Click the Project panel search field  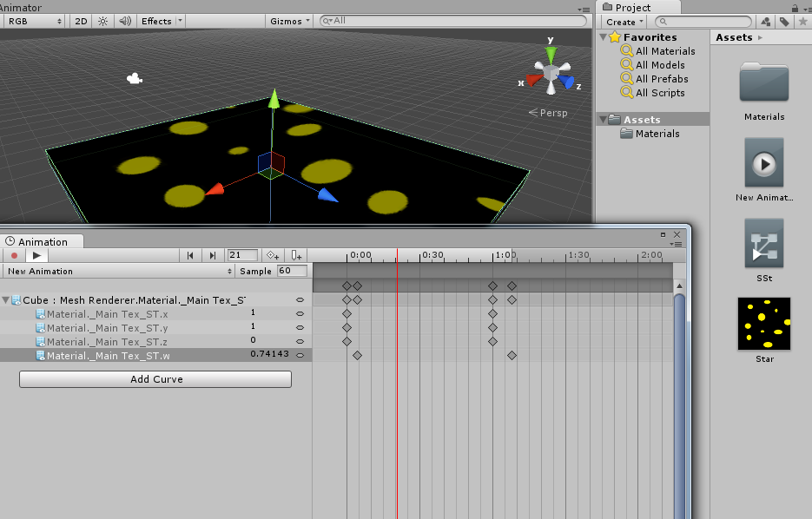(703, 22)
